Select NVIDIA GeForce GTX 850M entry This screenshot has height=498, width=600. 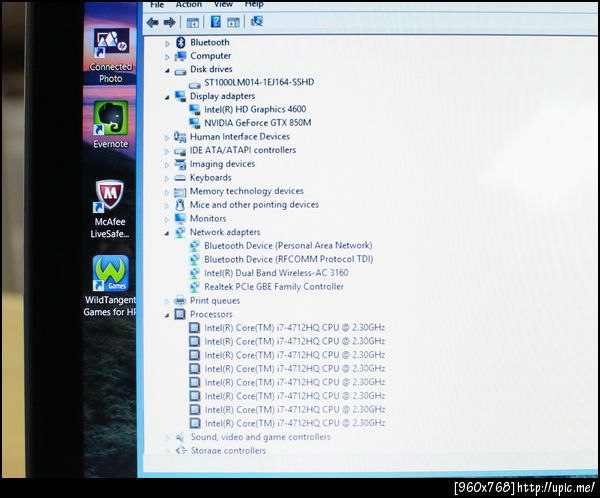[258, 123]
